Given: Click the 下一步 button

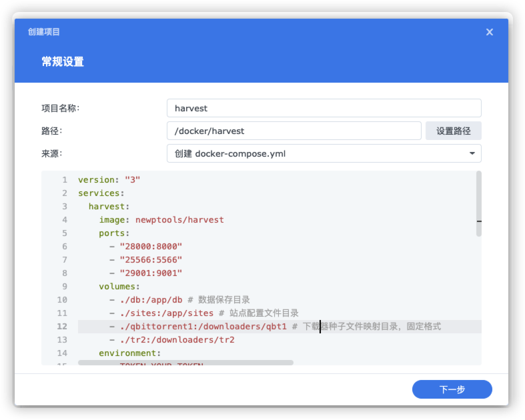Looking at the screenshot, I should tap(452, 389).
